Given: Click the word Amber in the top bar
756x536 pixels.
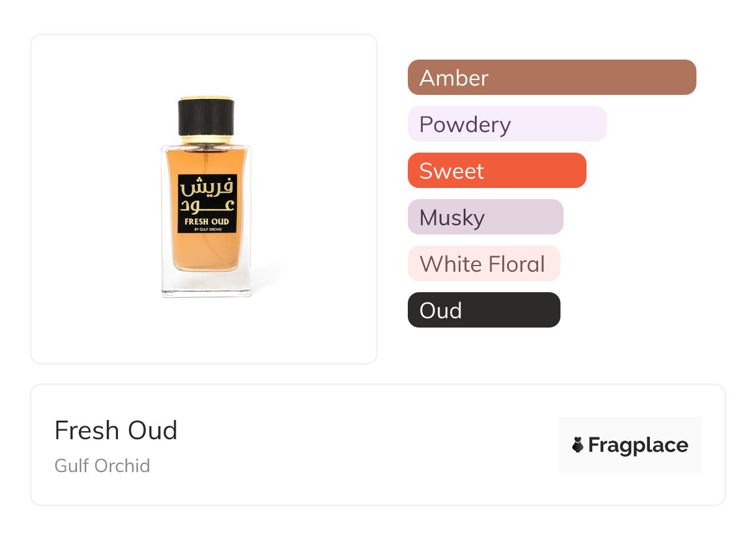Looking at the screenshot, I should click(x=454, y=78).
